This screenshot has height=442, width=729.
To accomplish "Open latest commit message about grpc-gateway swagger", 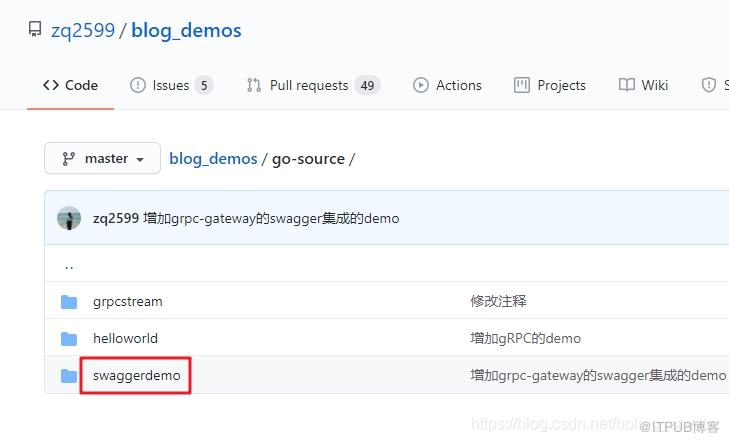I will click(272, 218).
